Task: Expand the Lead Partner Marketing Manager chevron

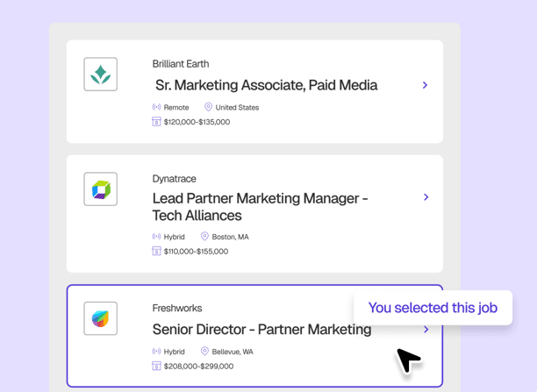Action: (x=426, y=197)
